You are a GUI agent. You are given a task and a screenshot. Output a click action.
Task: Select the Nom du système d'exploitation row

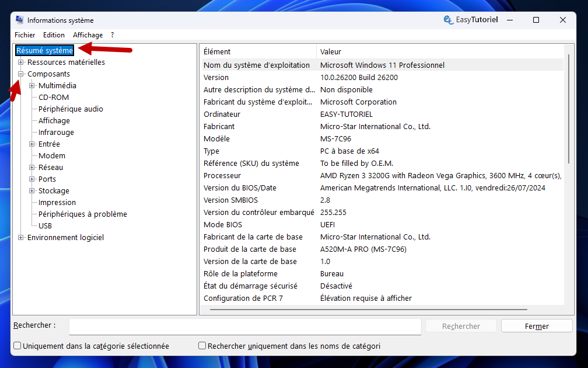(383, 65)
